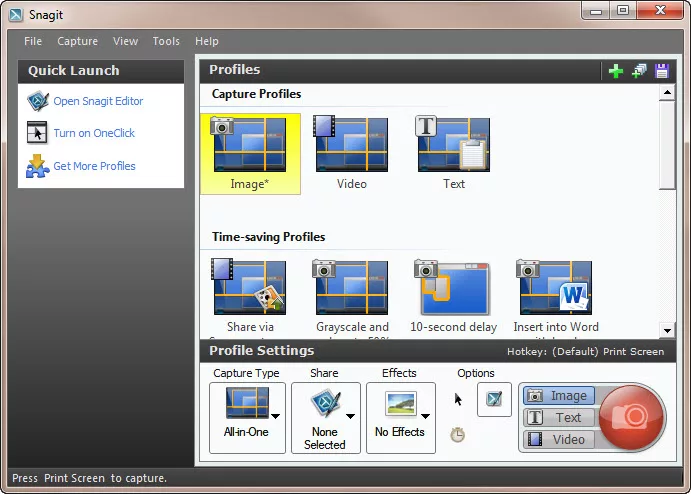Open the Capture menu
This screenshot has height=494, width=691.
pos(77,41)
